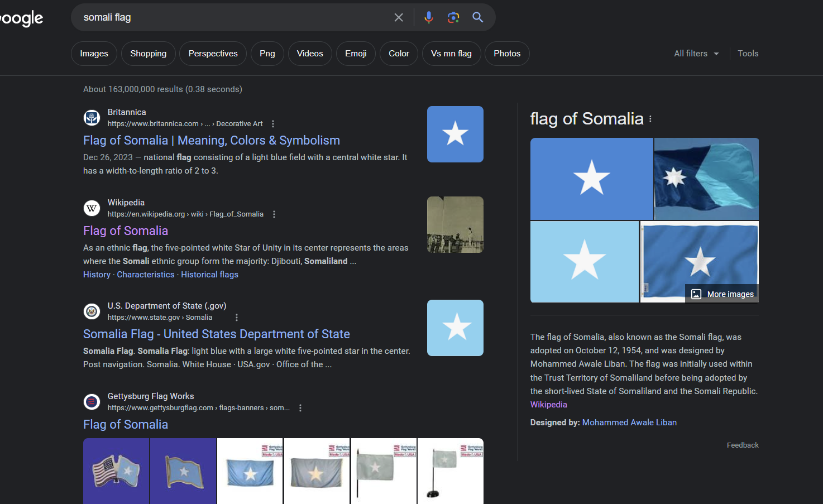This screenshot has height=504, width=823.
Task: Open 'Flag of Somalia | Meaning, Colors & Symbolism' result
Action: tap(212, 140)
